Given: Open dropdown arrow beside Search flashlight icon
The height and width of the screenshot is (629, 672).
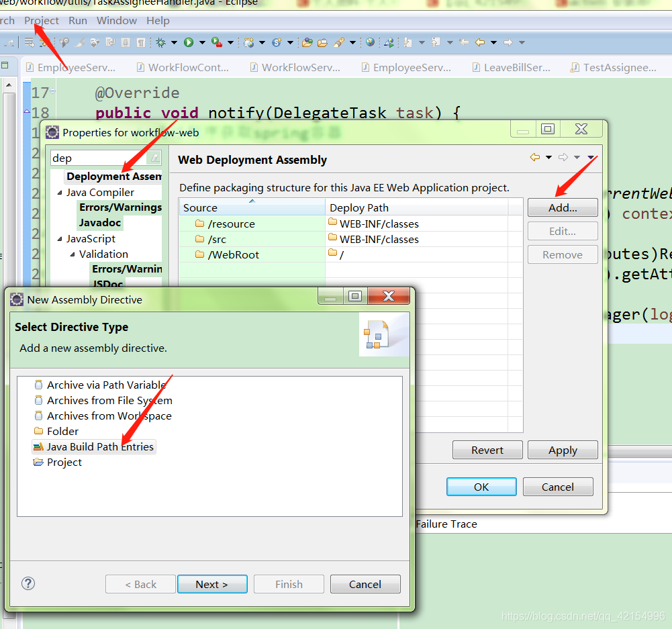Looking at the screenshot, I should click(x=352, y=42).
